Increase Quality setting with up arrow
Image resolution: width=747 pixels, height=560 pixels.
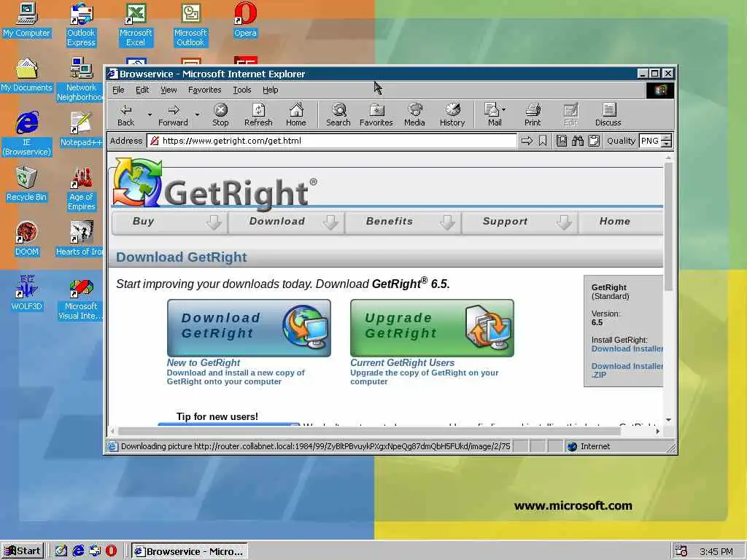coord(667,138)
